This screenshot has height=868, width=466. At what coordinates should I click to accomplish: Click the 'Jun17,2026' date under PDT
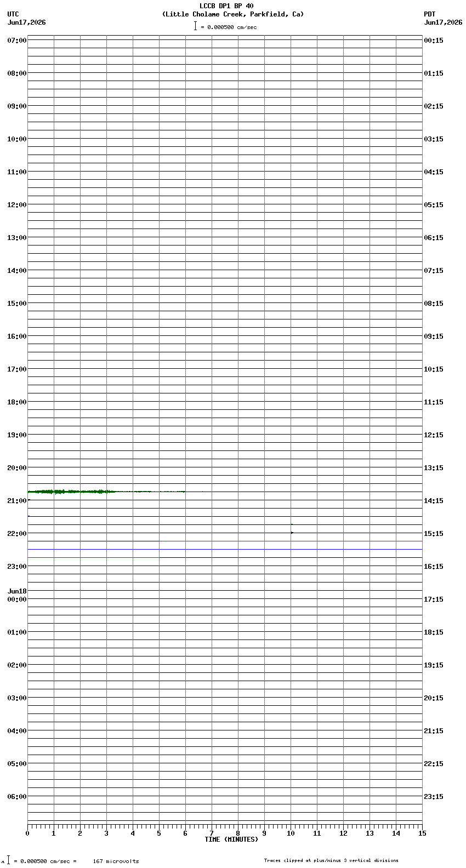click(443, 22)
